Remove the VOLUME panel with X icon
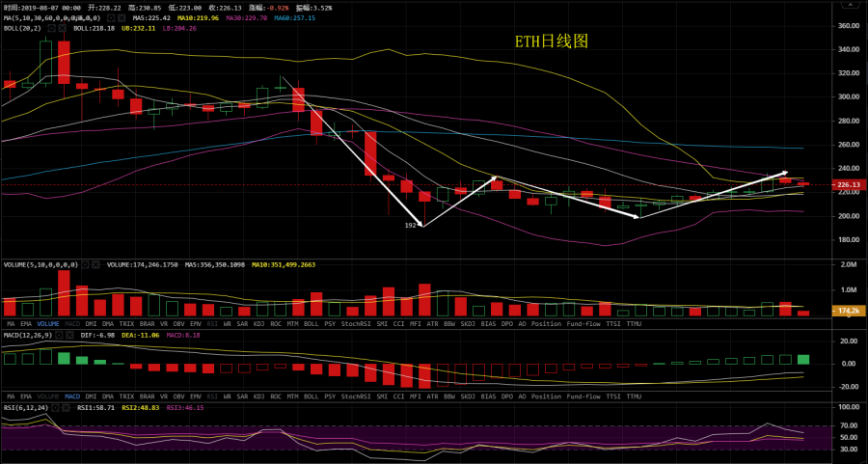The image size is (868, 464). coord(95,264)
